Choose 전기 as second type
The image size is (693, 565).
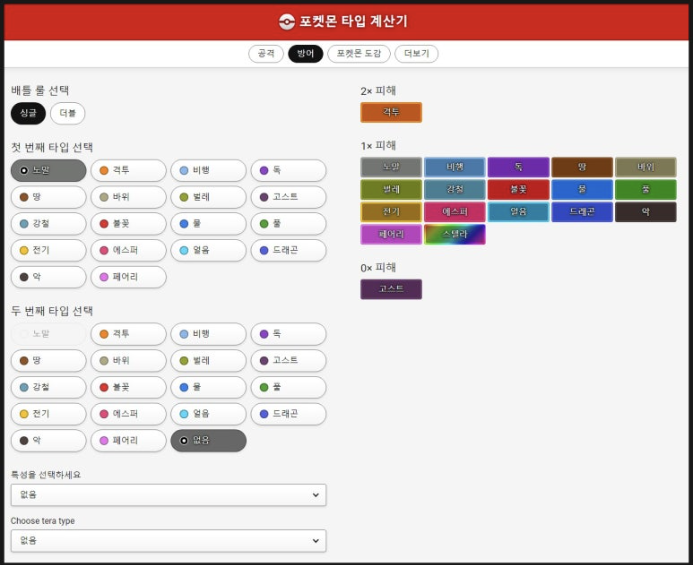point(49,414)
